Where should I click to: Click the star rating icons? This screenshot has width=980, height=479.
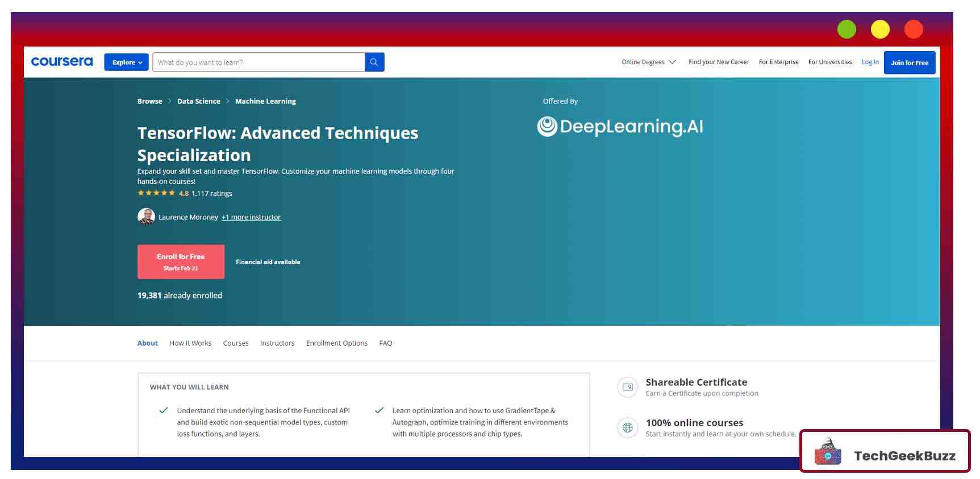pos(156,193)
